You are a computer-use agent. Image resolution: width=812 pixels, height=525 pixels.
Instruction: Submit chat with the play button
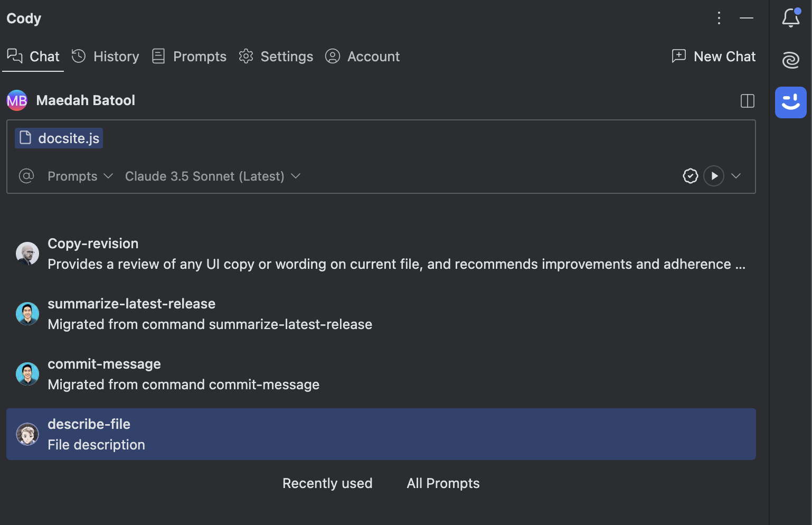click(714, 176)
